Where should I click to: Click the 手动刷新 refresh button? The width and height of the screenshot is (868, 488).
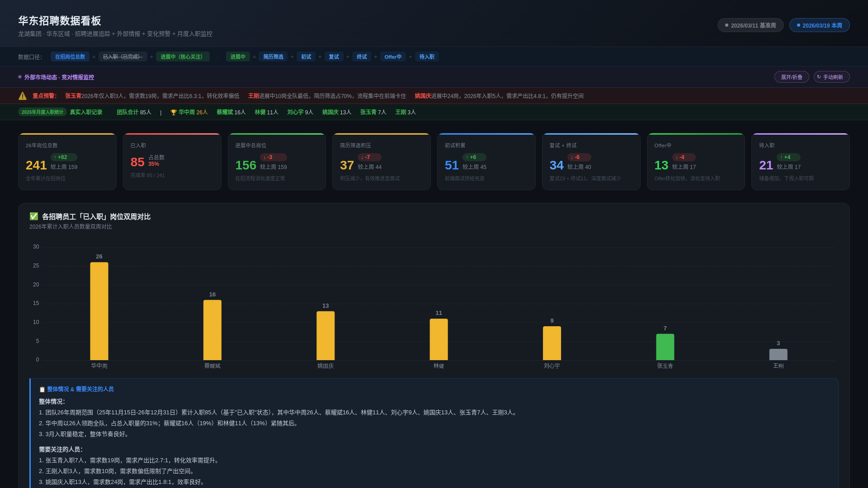(831, 77)
